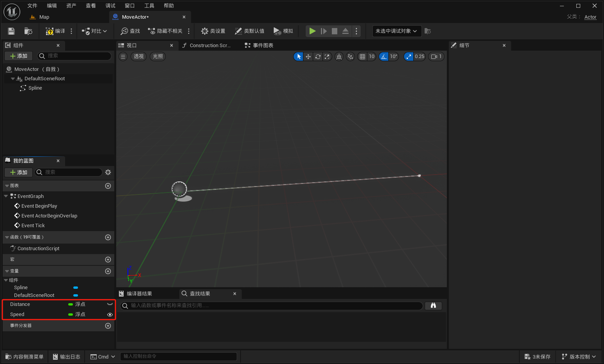Screen dimensions: 604x364
Task: Open Class Settings (类设置)
Action: (213, 31)
